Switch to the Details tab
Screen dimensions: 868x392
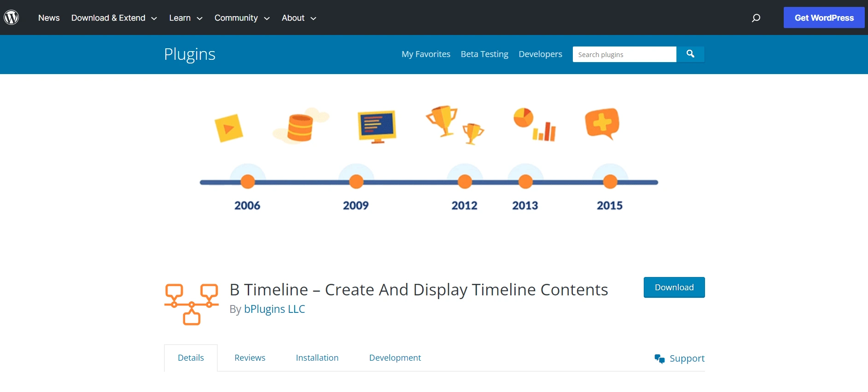[x=191, y=358]
